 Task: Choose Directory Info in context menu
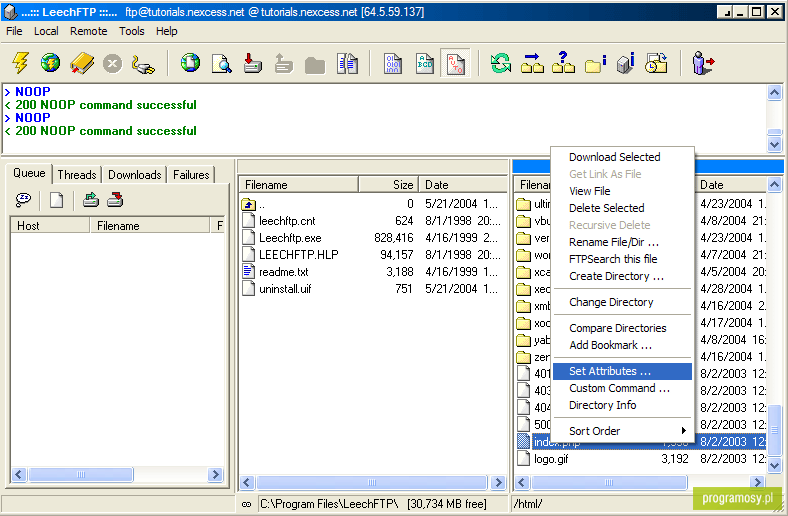(x=622, y=405)
